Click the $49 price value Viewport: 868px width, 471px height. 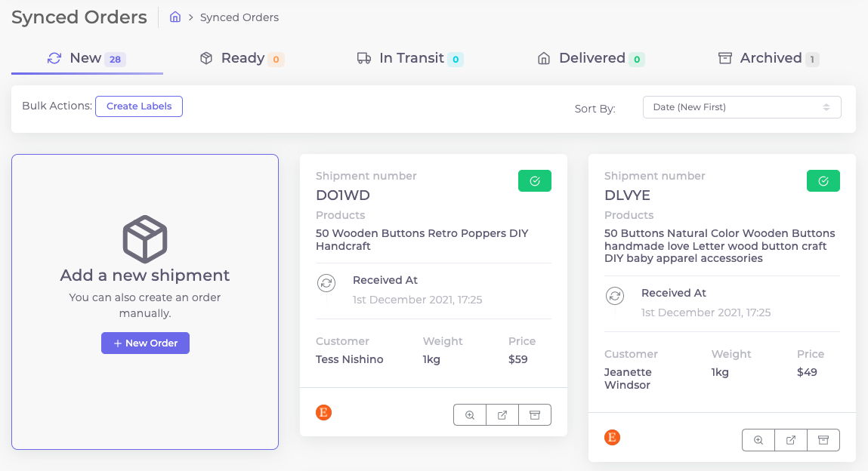point(807,372)
